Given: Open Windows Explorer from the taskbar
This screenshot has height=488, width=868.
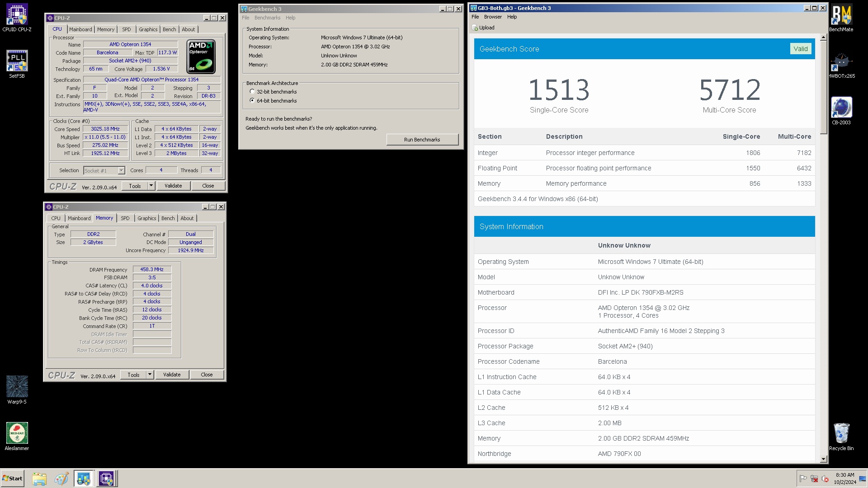Looking at the screenshot, I should pos(39,479).
